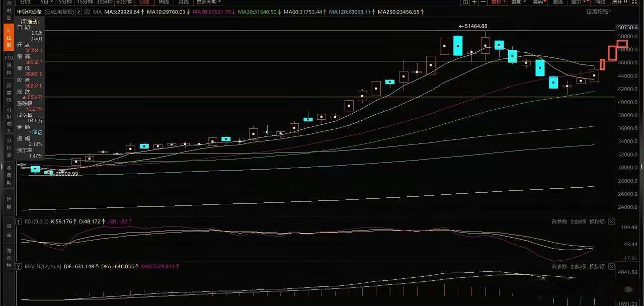Open the 多股 sidebar tab

coord(9,202)
